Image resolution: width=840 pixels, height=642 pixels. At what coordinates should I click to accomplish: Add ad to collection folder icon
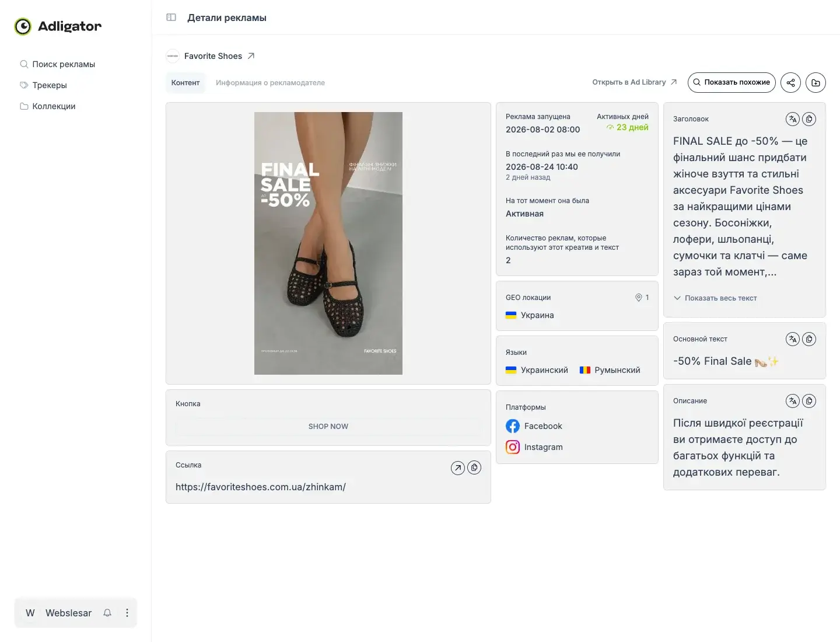815,82
